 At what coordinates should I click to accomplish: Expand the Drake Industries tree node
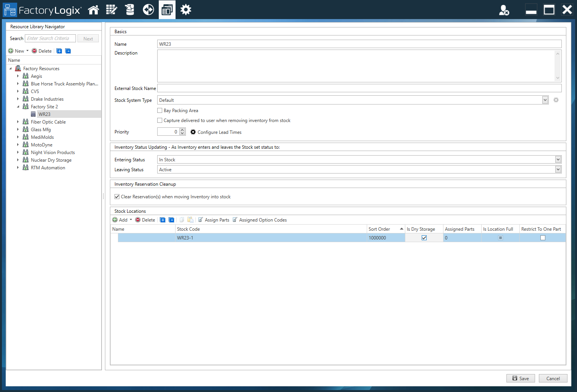18,99
